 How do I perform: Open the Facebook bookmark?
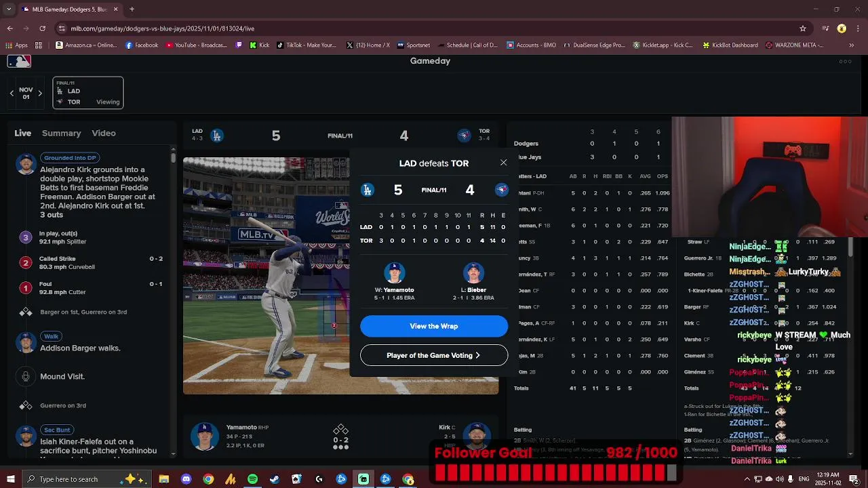coord(142,45)
